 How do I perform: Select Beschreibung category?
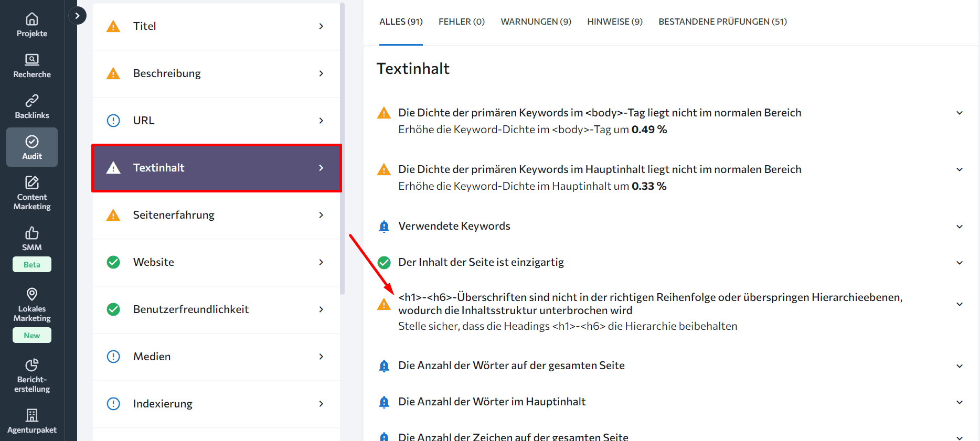point(216,73)
